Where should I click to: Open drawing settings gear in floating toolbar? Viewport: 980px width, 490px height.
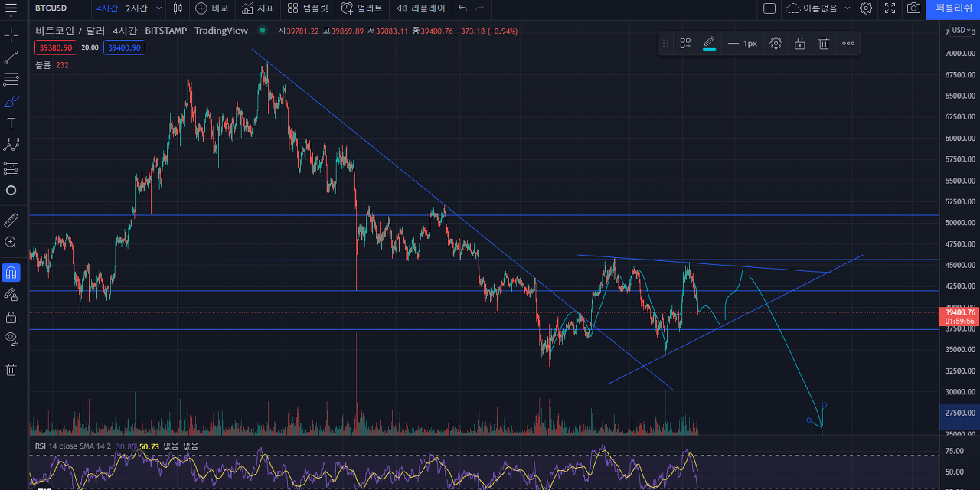coord(776,44)
